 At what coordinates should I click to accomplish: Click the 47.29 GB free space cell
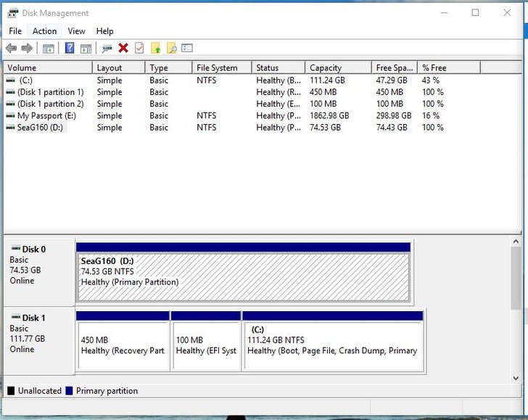click(392, 81)
